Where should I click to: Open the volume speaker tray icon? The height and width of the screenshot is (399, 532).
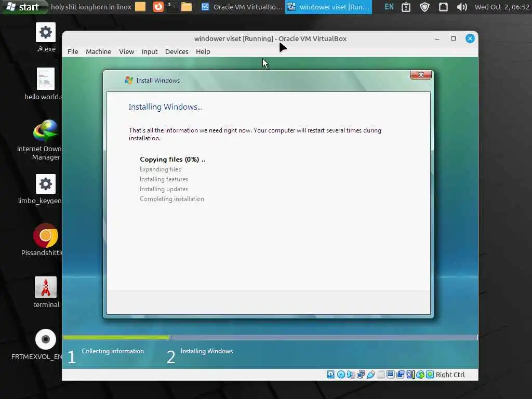click(x=462, y=7)
